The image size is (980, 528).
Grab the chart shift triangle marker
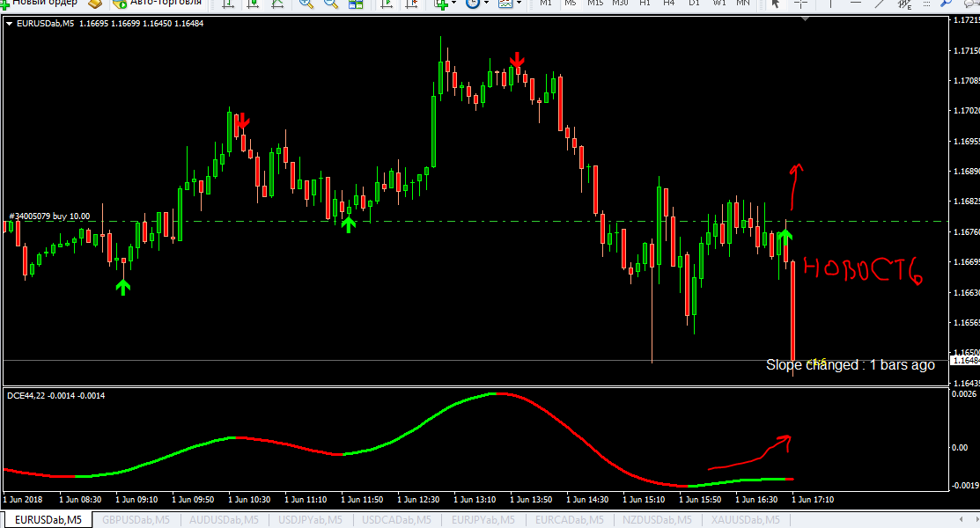pyautogui.click(x=805, y=19)
